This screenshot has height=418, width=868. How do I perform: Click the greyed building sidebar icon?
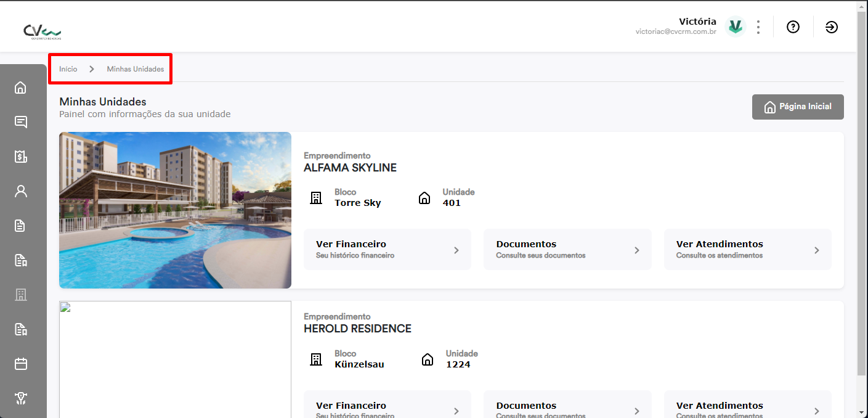(x=21, y=295)
